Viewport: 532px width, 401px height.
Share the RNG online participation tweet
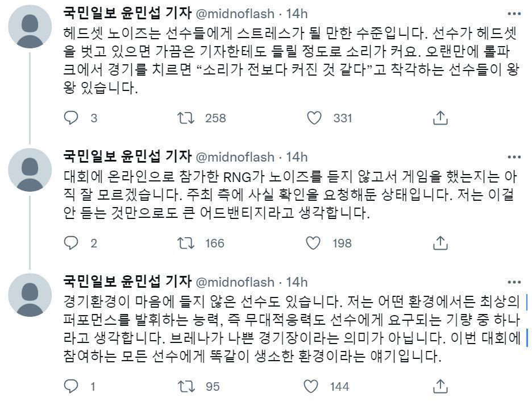point(439,243)
